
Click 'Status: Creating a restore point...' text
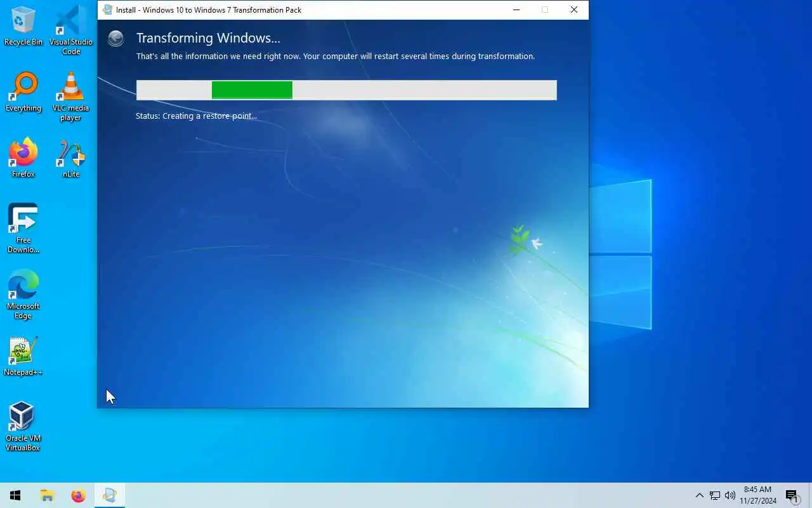(x=196, y=116)
